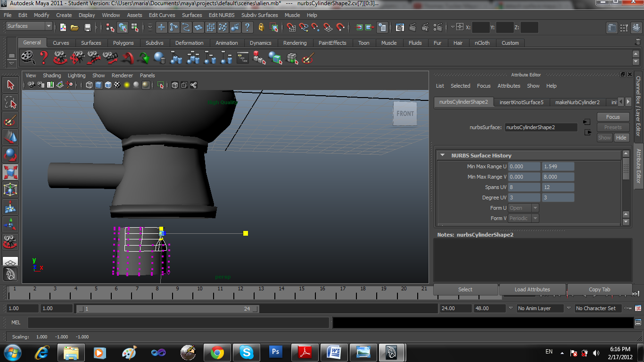The image size is (644, 362).
Task: Click the nurbsSurface name field
Action: 541,127
